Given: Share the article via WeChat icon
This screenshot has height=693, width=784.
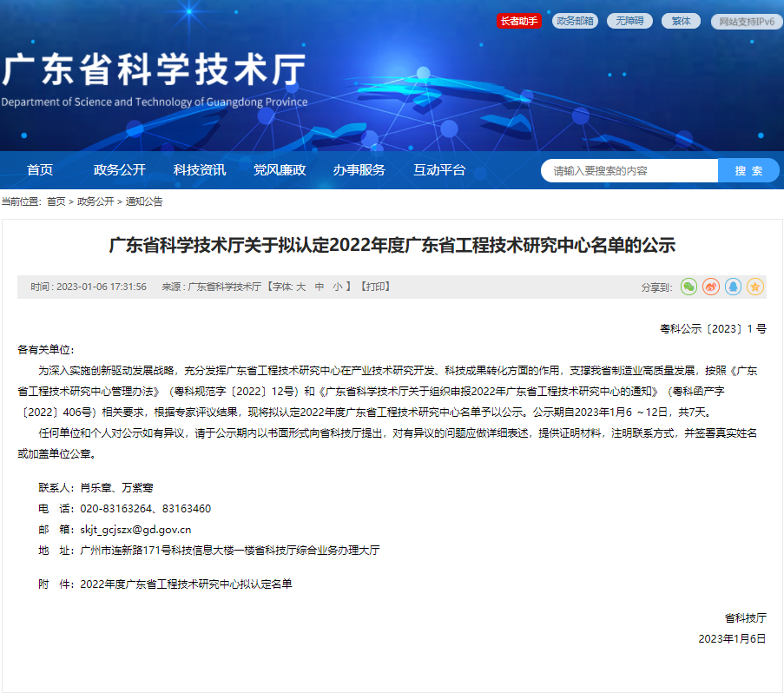Looking at the screenshot, I should point(688,286).
